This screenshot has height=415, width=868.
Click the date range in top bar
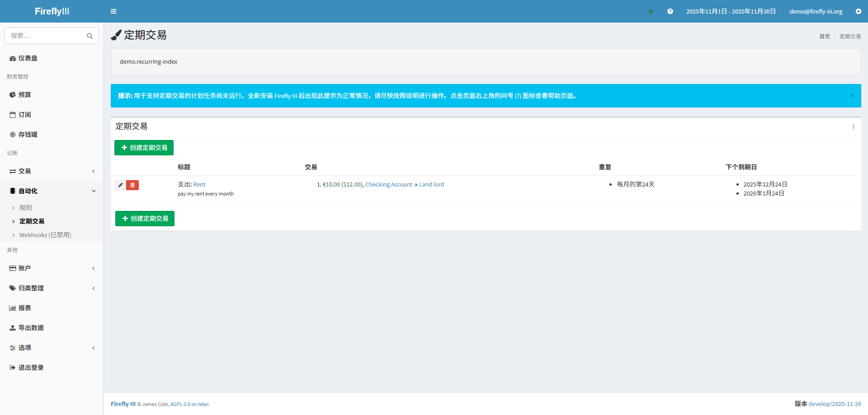click(731, 11)
